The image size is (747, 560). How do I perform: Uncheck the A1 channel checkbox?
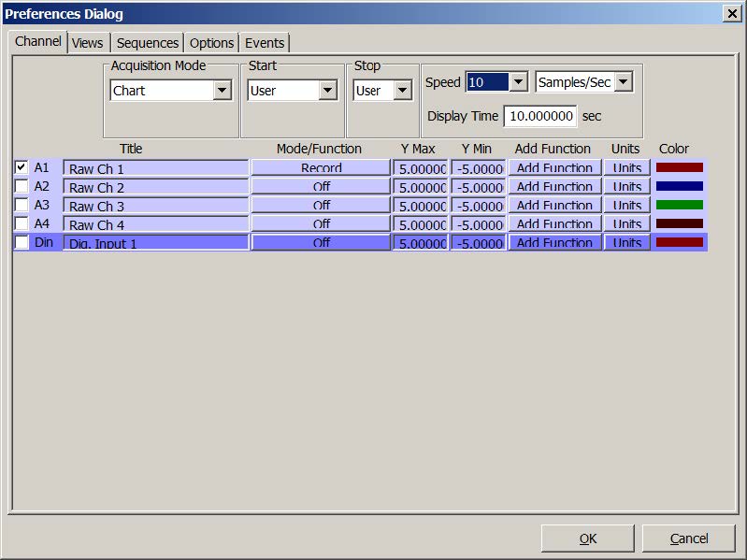click(x=21, y=167)
